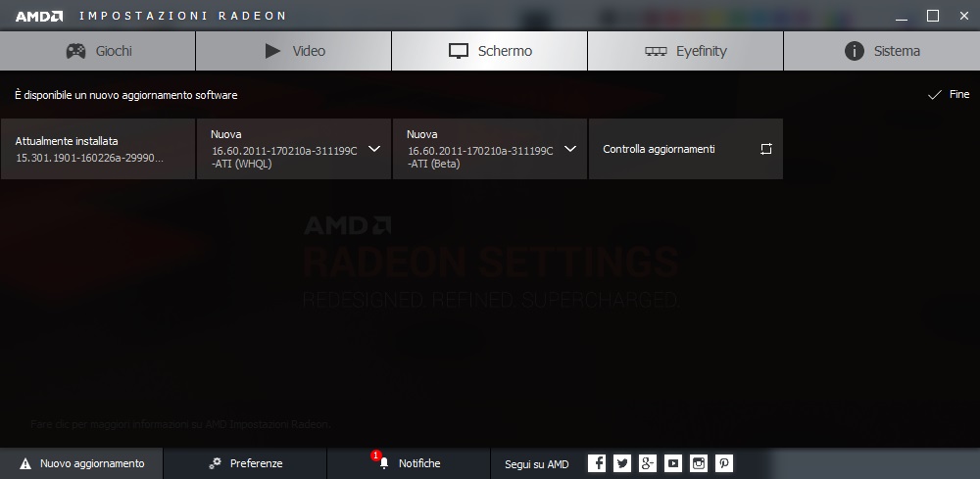Open Notifiche panel
Screen dimensions: 980x479
(x=409, y=463)
